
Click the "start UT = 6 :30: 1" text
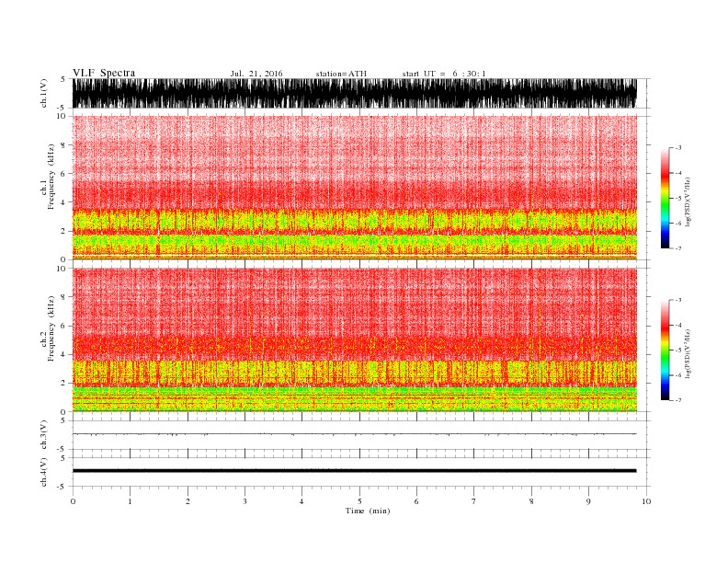(x=444, y=74)
